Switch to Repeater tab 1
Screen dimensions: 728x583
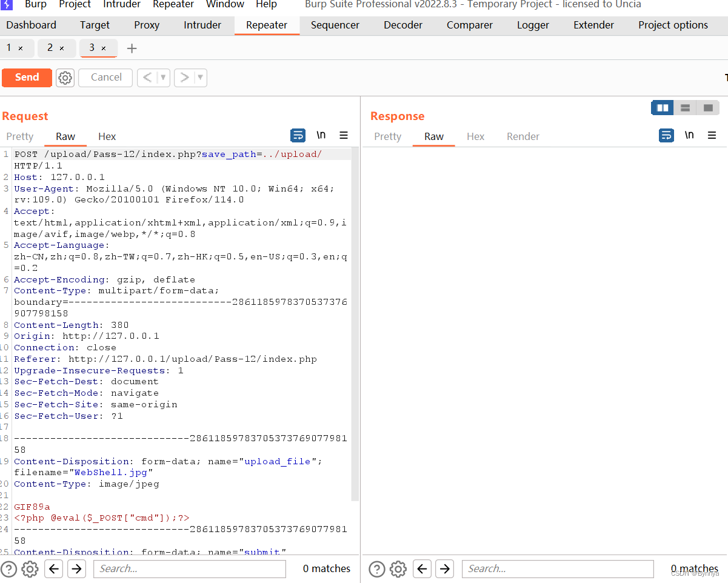pyautogui.click(x=8, y=47)
